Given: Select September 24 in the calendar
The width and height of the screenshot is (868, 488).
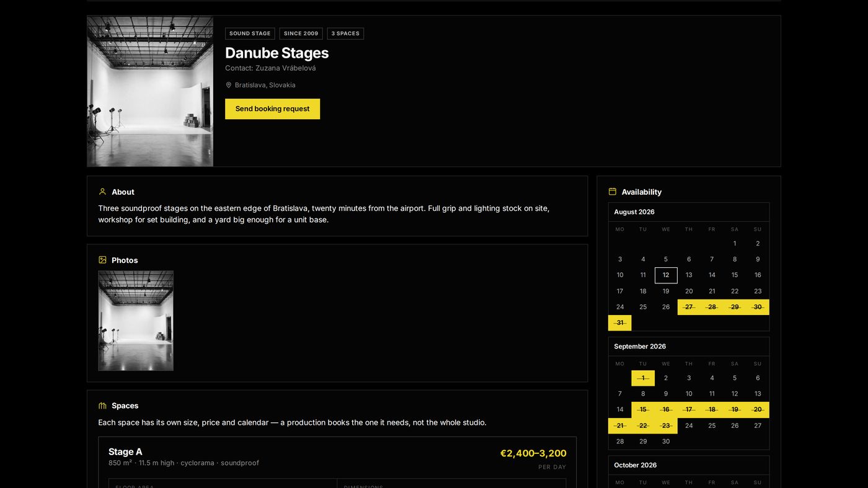Looking at the screenshot, I should click(689, 426).
